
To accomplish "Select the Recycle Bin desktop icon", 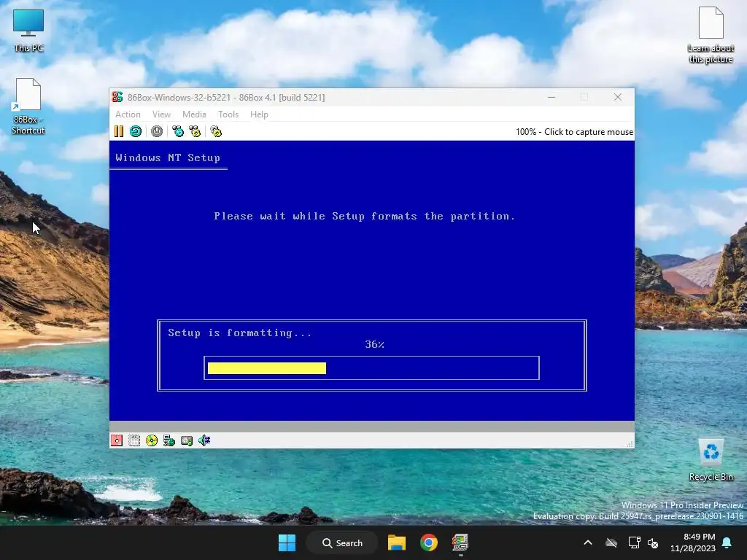I will click(711, 460).
